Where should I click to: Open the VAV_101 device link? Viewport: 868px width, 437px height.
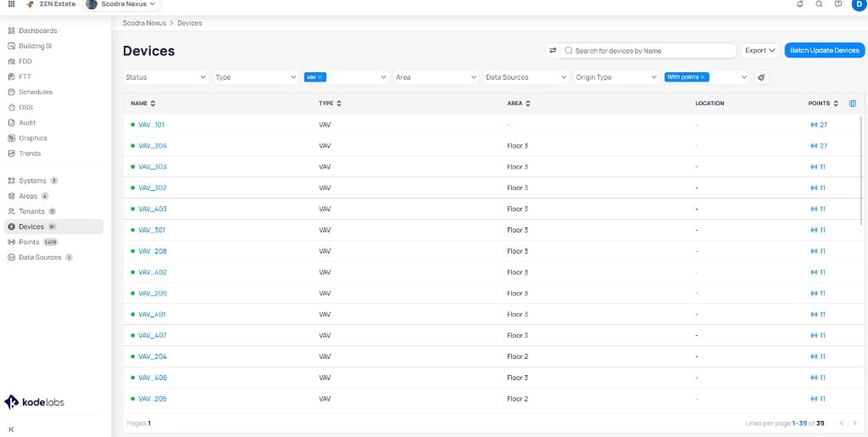(x=151, y=125)
